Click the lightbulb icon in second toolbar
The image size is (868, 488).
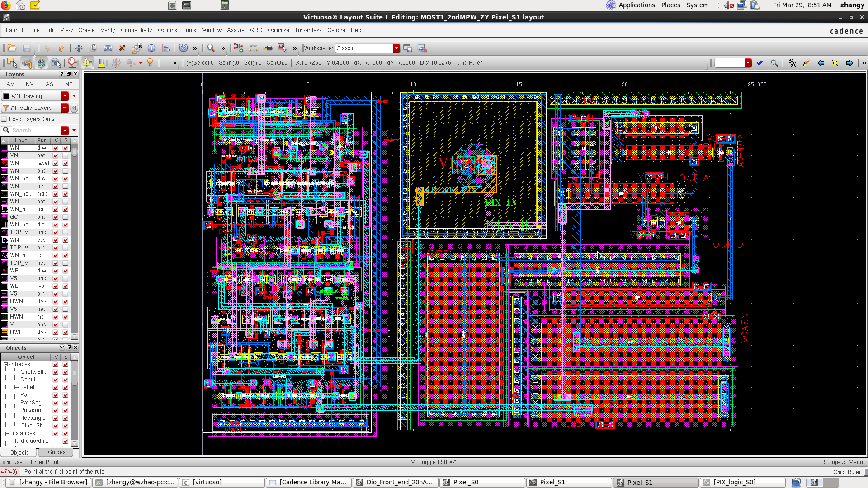pos(150,63)
